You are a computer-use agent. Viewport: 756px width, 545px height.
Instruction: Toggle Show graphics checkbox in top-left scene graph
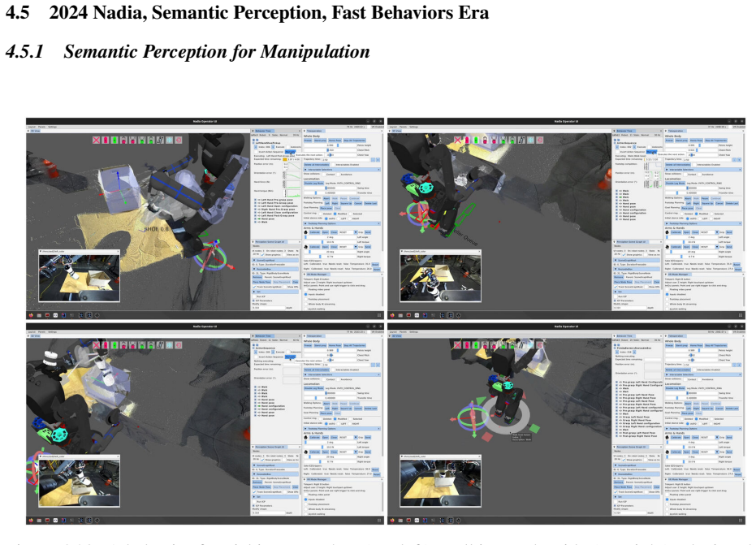[262, 255]
